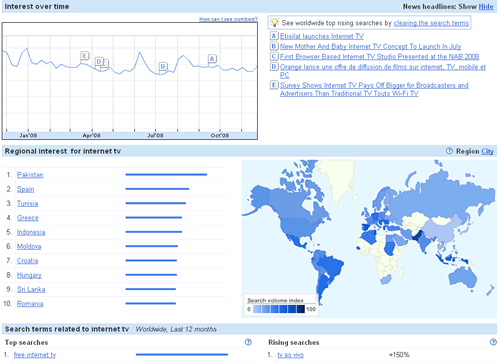500x364 pixels.
Task: Select Greece in regional list
Action: point(28,218)
